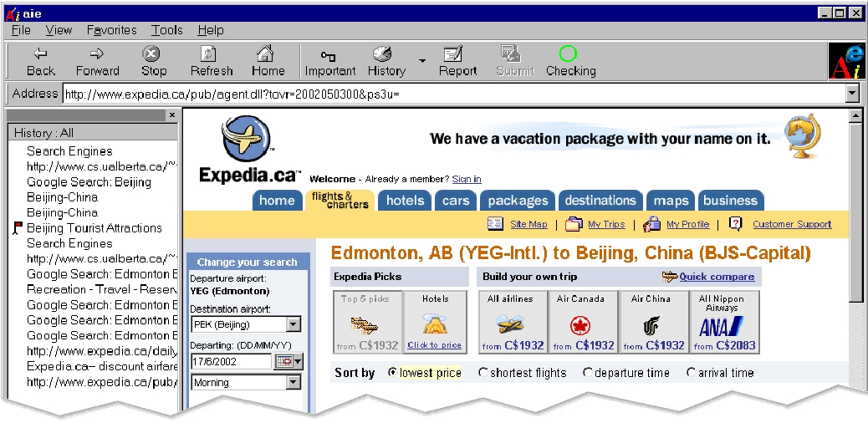
Task: Open the Morning departure time dropdown
Action: pos(293,383)
